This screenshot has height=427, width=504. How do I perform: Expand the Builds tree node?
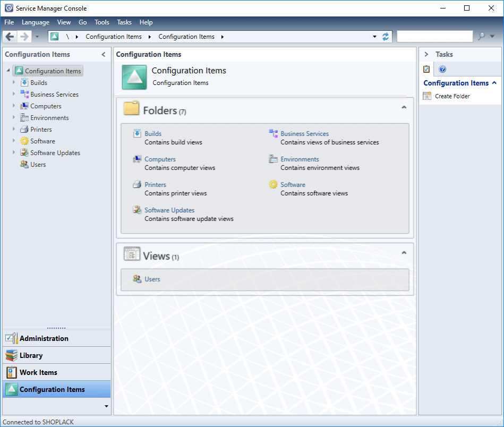click(14, 82)
